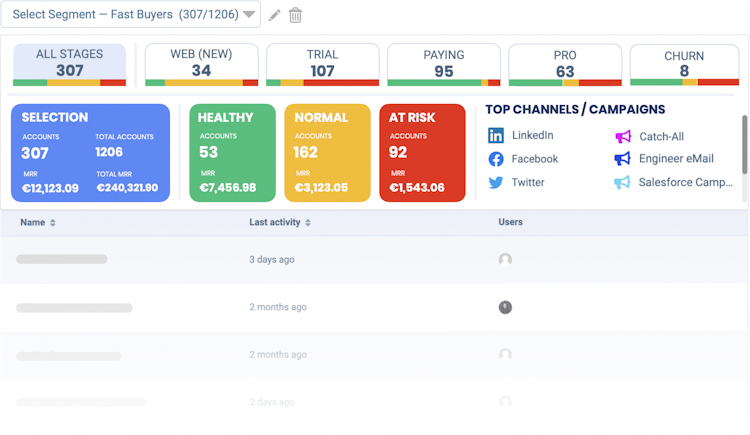The width and height of the screenshot is (750, 435).
Task: Select the ALL STAGES tab
Action: click(69, 65)
